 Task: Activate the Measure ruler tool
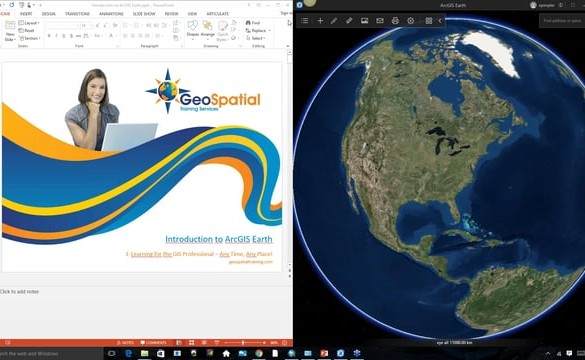click(349, 21)
